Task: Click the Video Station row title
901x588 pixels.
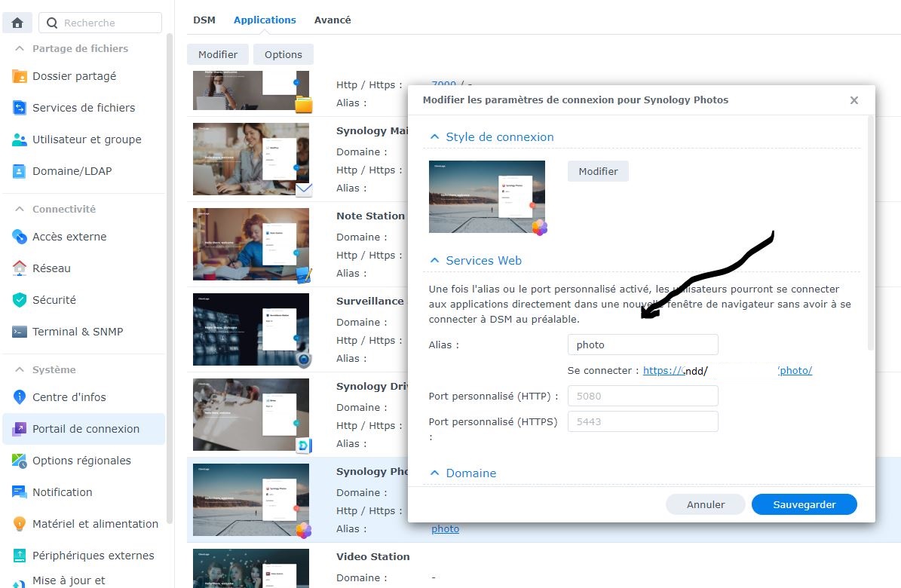Action: (373, 556)
